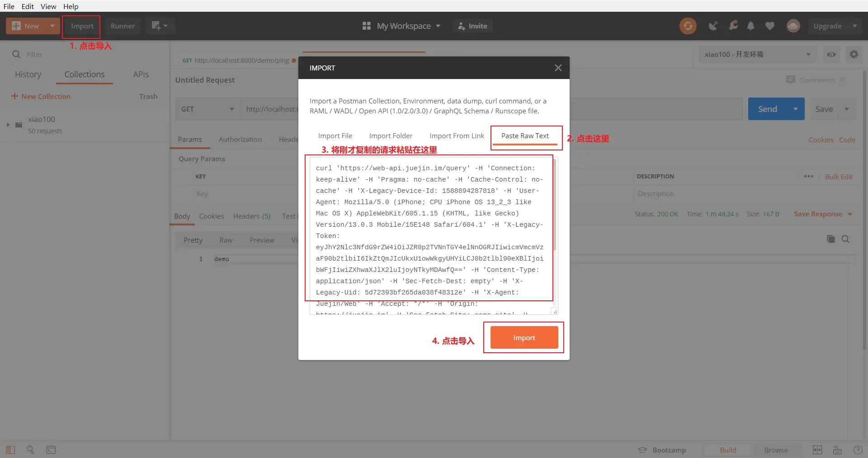
Task: Toggle the sidebar icon in status bar
Action: tap(10, 450)
